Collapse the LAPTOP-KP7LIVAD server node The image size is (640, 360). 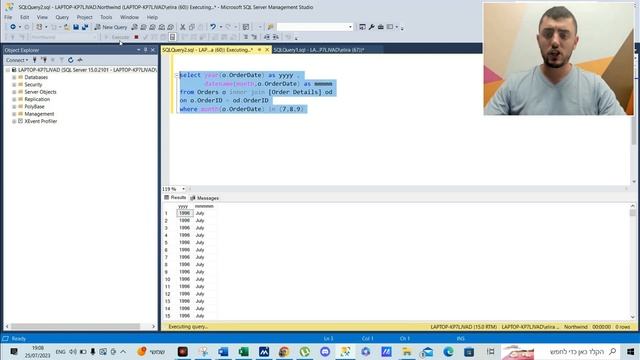pos(7,70)
